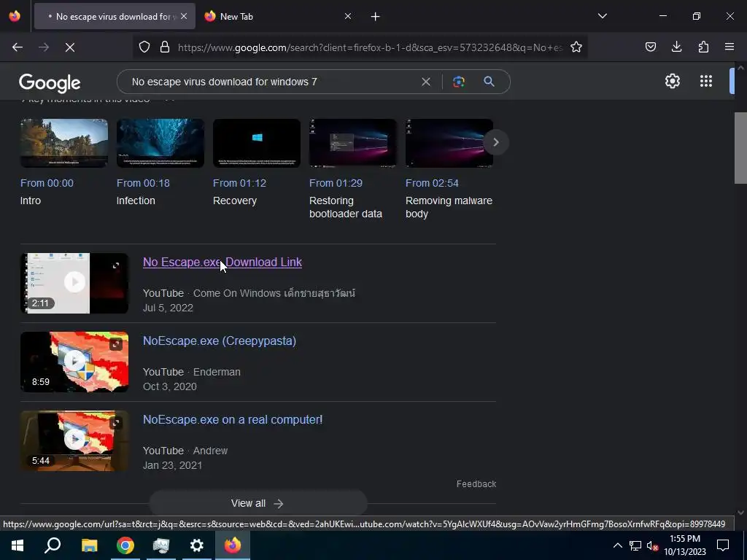Image resolution: width=747 pixels, height=560 pixels.
Task: Open the Intro moment thumbnail
Action: point(64,143)
